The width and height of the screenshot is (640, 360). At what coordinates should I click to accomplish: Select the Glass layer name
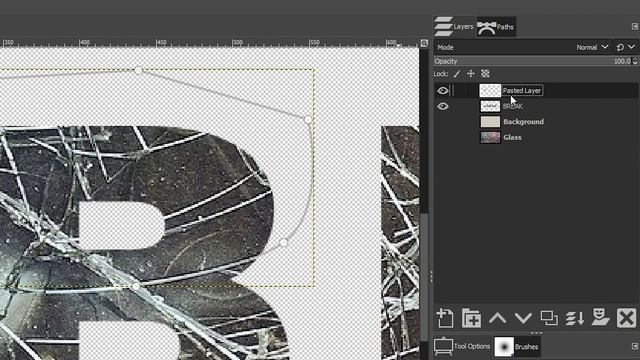coord(512,138)
